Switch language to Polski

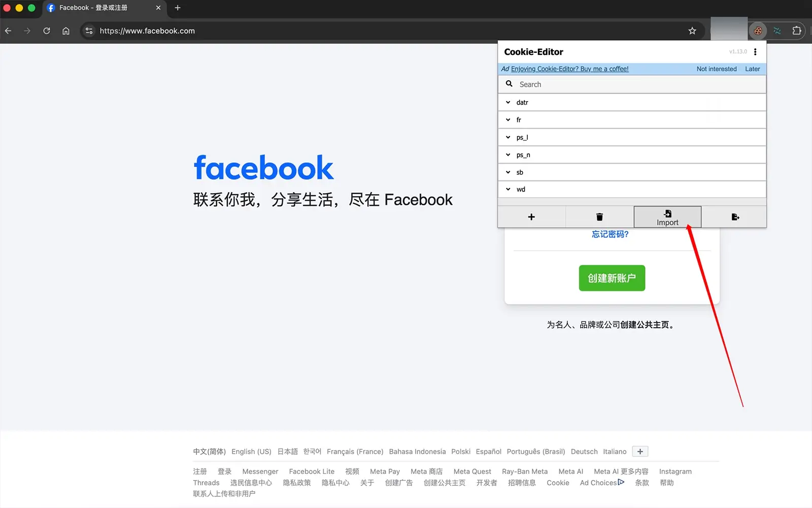tap(461, 452)
